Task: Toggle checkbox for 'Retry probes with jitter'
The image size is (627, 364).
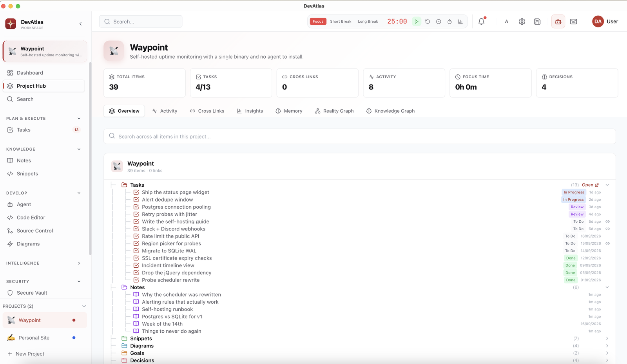Action: coord(136,214)
